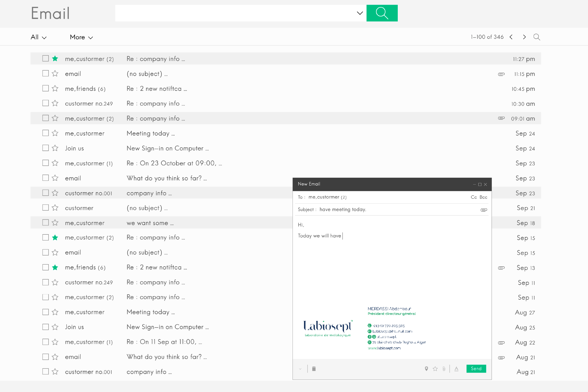Viewport: 588px width, 392px height.
Task: Click into the email body text
Action: pos(391,264)
